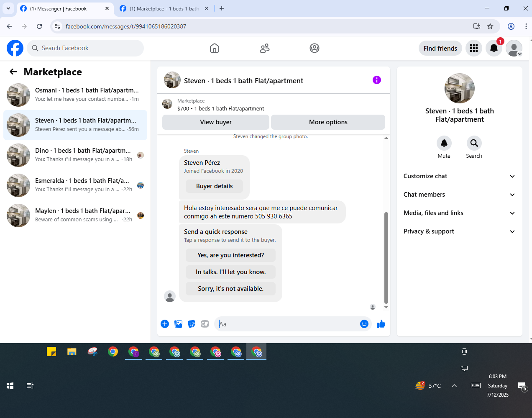This screenshot has width=532, height=418.
Task: Show hidden system tray icons
Action: 454,386
